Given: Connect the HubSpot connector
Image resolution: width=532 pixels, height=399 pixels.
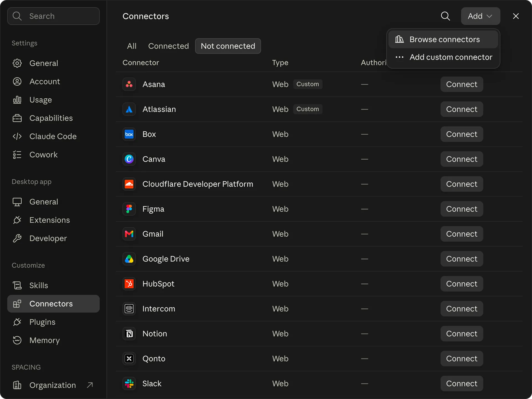Looking at the screenshot, I should point(462,284).
